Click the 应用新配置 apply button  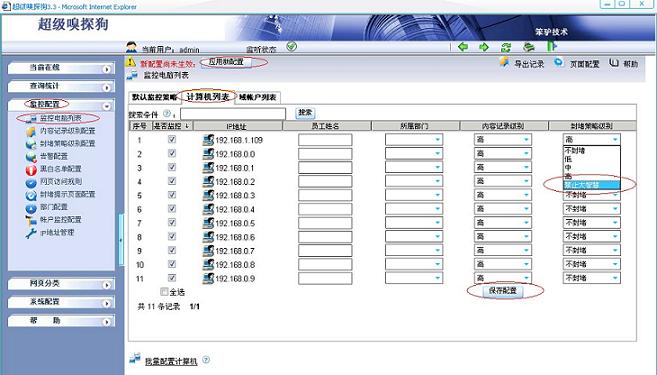[x=226, y=62]
